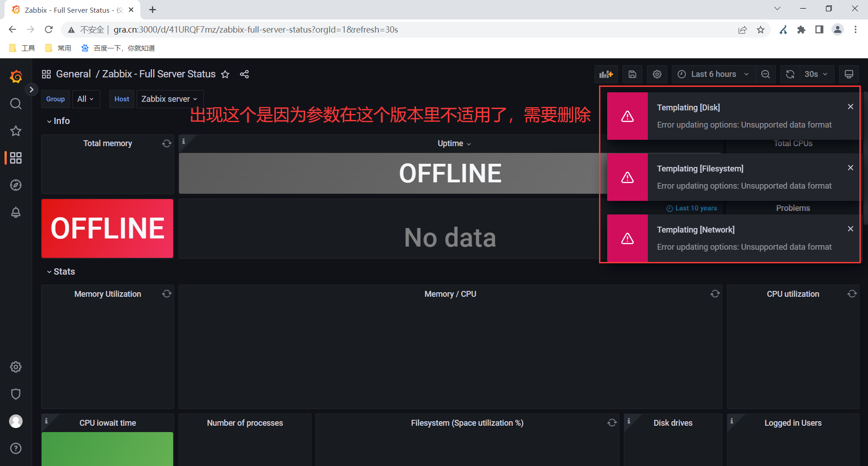Share the dashboard using the share icon

click(x=245, y=74)
